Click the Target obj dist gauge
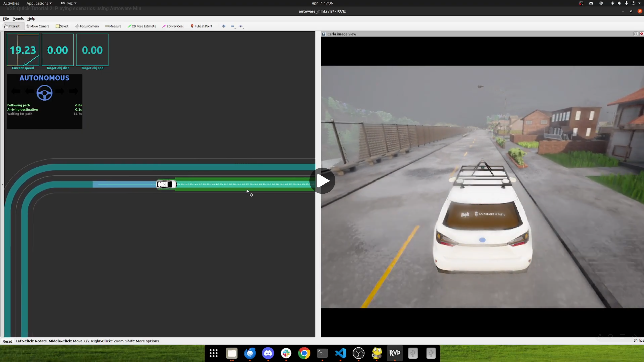 pyautogui.click(x=58, y=50)
